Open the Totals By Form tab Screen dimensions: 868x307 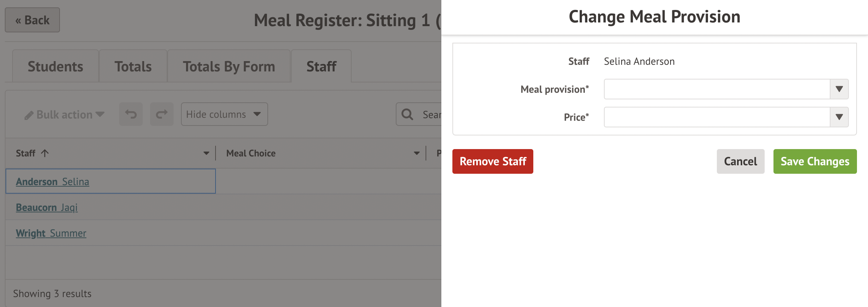tap(229, 67)
